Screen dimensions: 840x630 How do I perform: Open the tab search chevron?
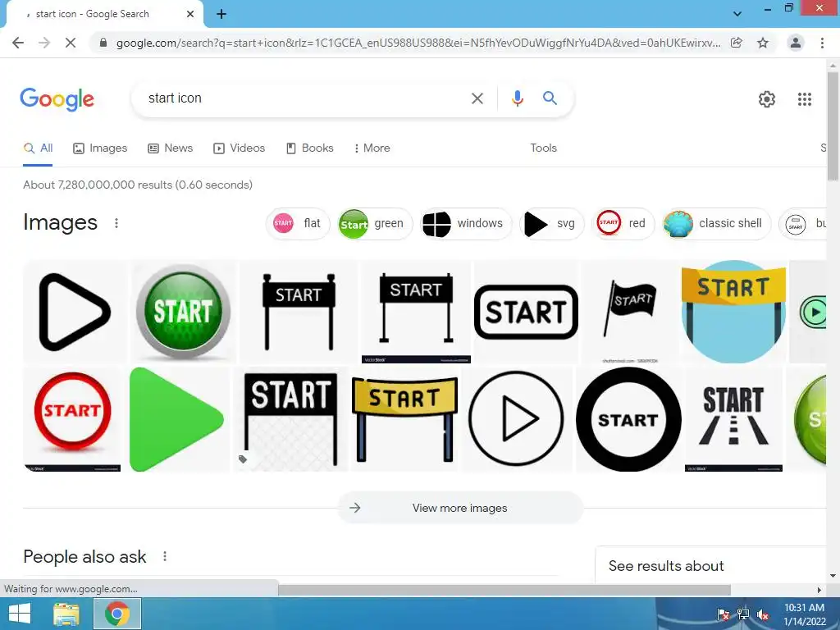tap(737, 14)
